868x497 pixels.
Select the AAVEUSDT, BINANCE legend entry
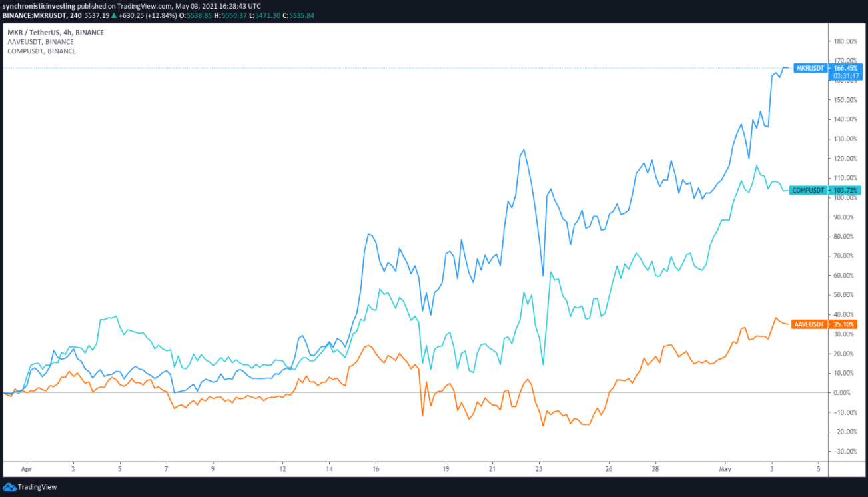tap(41, 41)
